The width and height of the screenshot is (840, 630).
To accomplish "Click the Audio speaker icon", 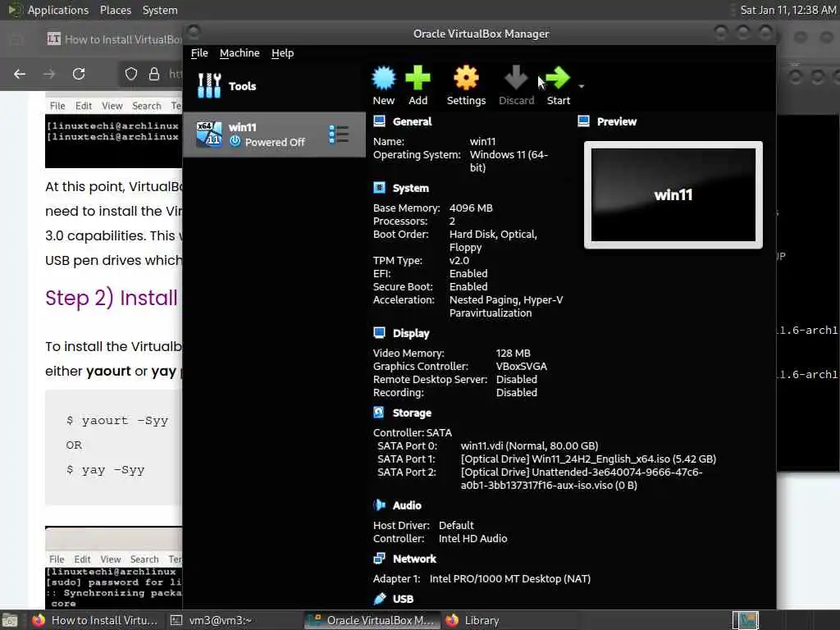I will 379,505.
